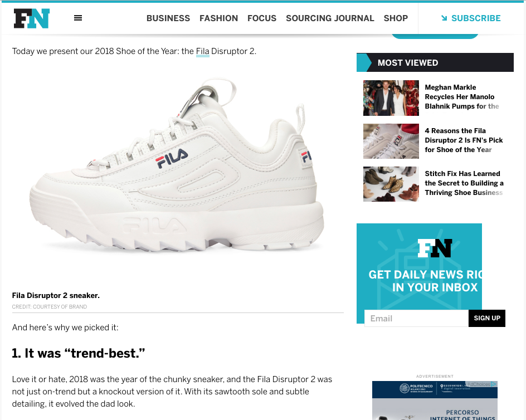The image size is (526, 420).
Task: Click the FN logo in the header
Action: click(x=32, y=18)
